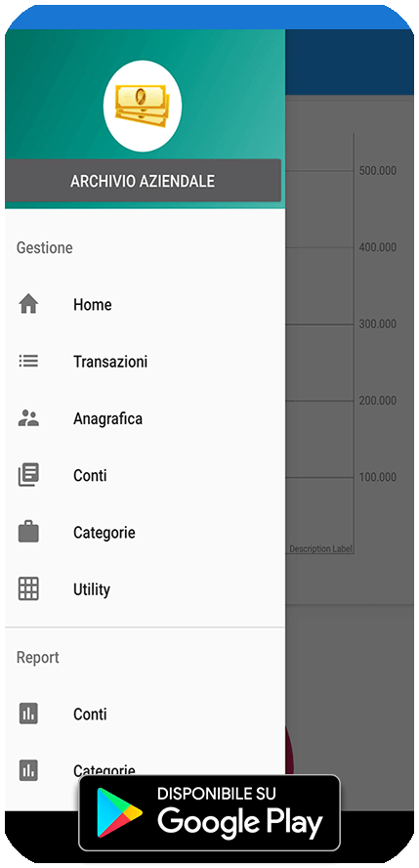Click the Home house icon
Viewport: 419px width, 868px height.
pos(28,304)
